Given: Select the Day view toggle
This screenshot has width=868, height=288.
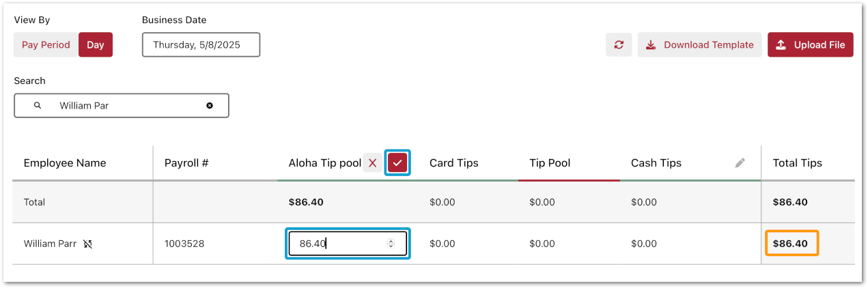Looking at the screenshot, I should point(96,45).
